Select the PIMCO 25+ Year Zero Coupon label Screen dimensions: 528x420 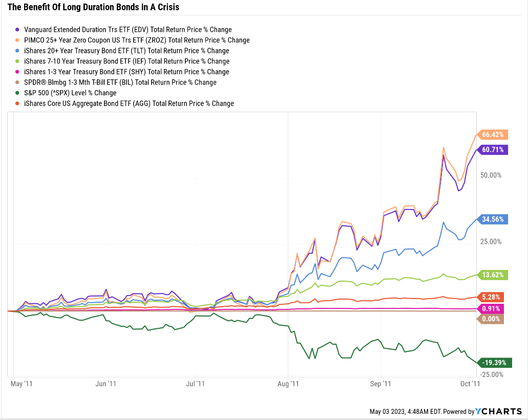tap(137, 40)
